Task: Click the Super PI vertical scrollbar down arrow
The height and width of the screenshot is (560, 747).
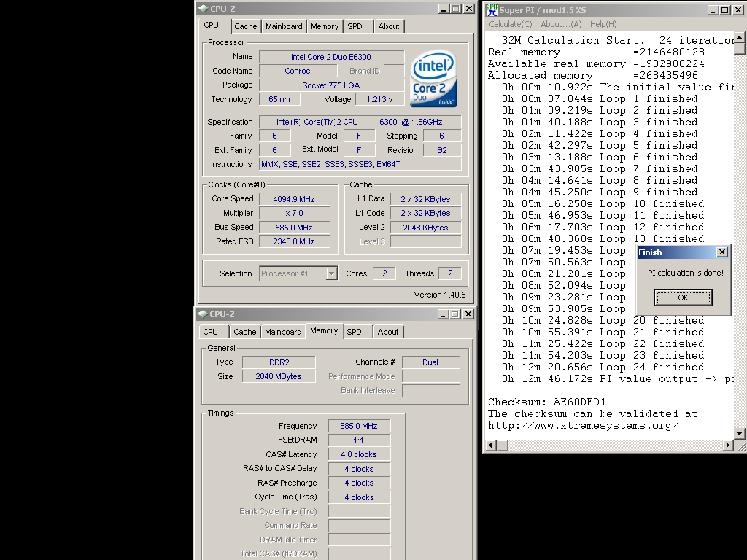Action: pos(740,433)
